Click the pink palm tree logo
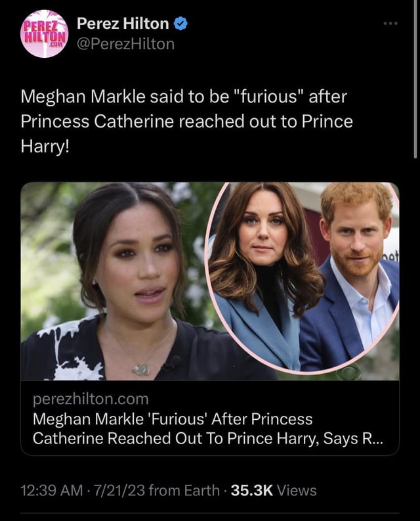420x521 pixels. point(45,34)
